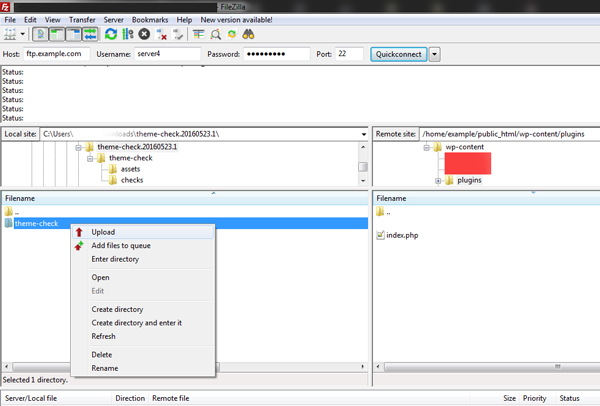This screenshot has width=600, height=406.
Task: Click the FileZilla logo in title bar
Action: tap(5, 7)
